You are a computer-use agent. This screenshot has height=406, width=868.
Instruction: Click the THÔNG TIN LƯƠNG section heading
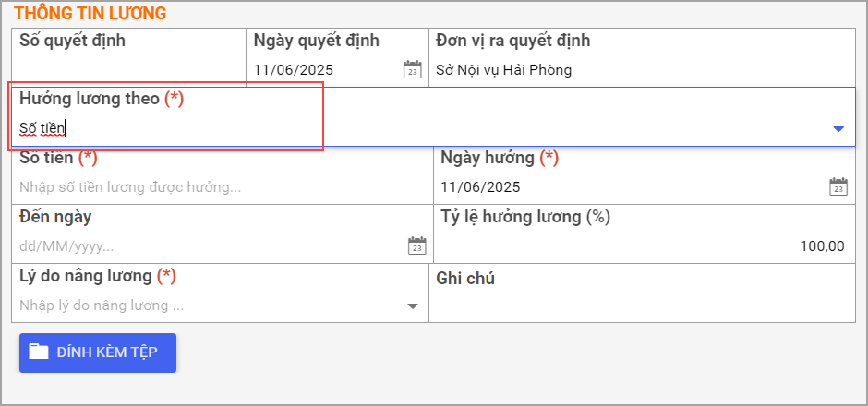[90, 13]
